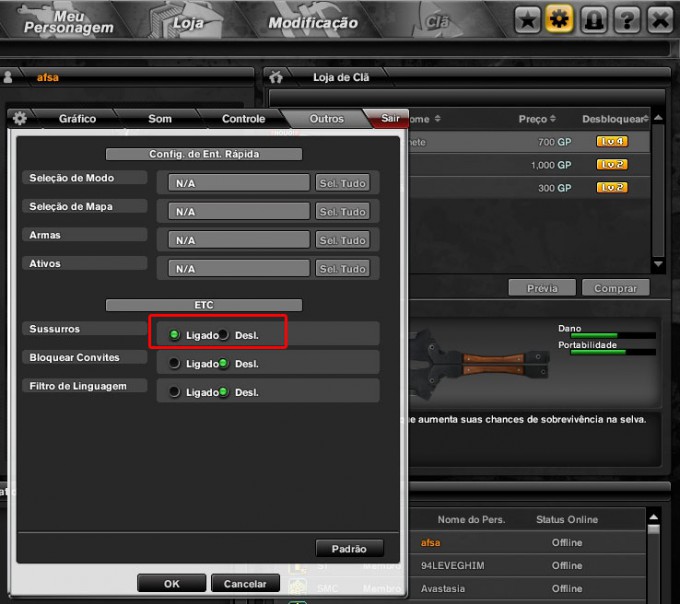Switch to the Gráfico settings tab
This screenshot has width=680, height=604.
point(77,118)
